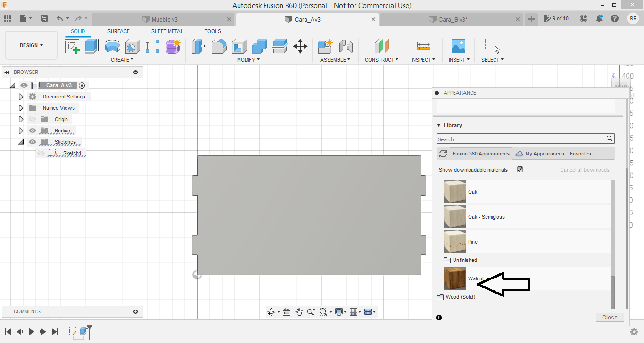Click the Press Pull modify icon
This screenshot has height=343, width=644.
pyautogui.click(x=198, y=46)
